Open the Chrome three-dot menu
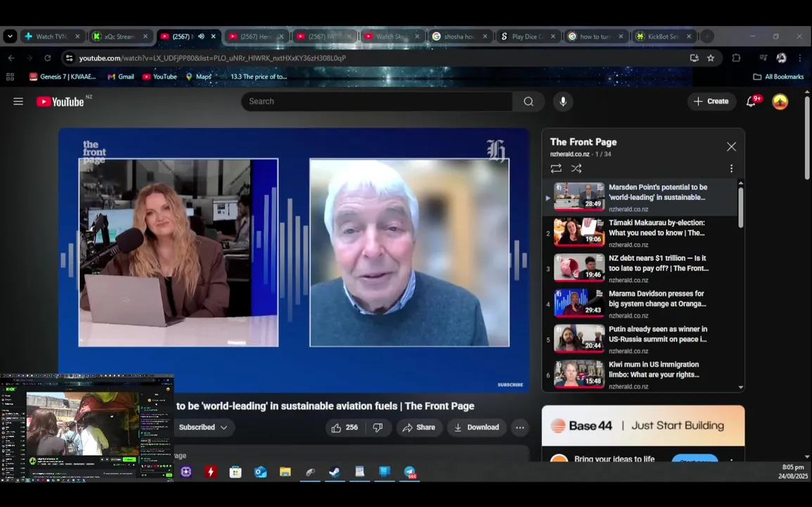 tap(800, 58)
